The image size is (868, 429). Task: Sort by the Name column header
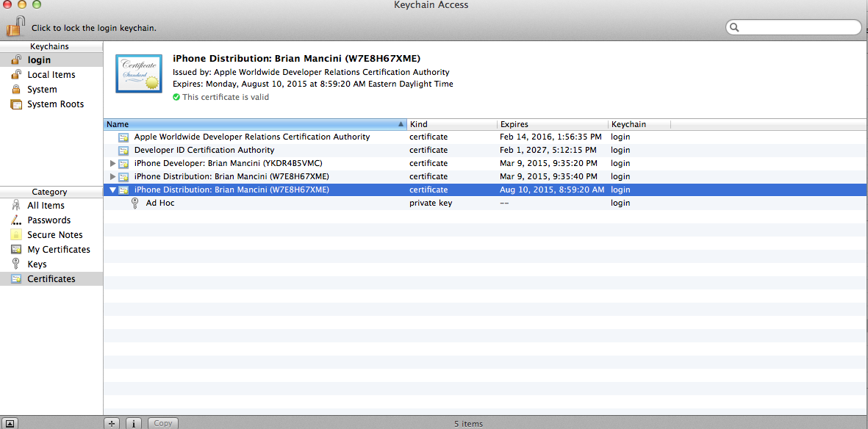255,125
